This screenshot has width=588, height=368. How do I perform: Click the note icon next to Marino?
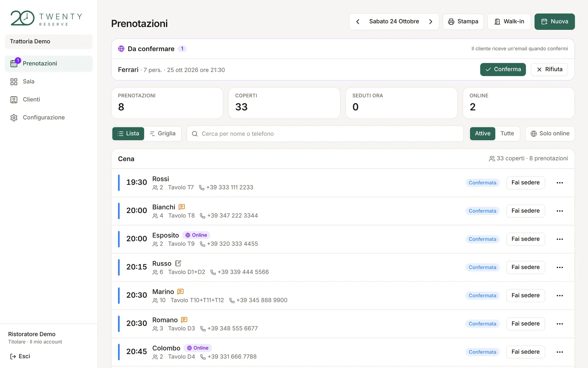coord(180,292)
